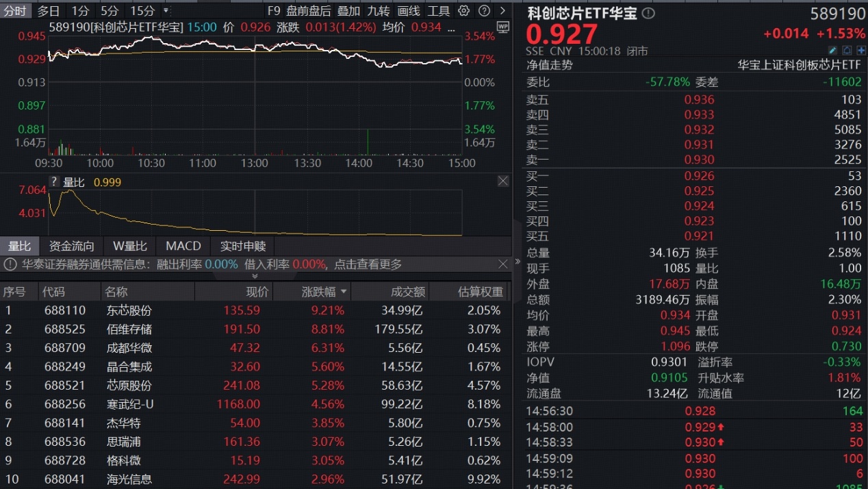Click the help question mark in toolbar

tap(484, 11)
